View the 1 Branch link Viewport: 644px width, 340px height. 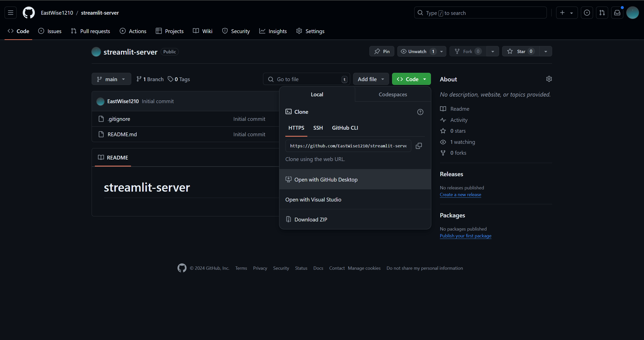point(150,79)
